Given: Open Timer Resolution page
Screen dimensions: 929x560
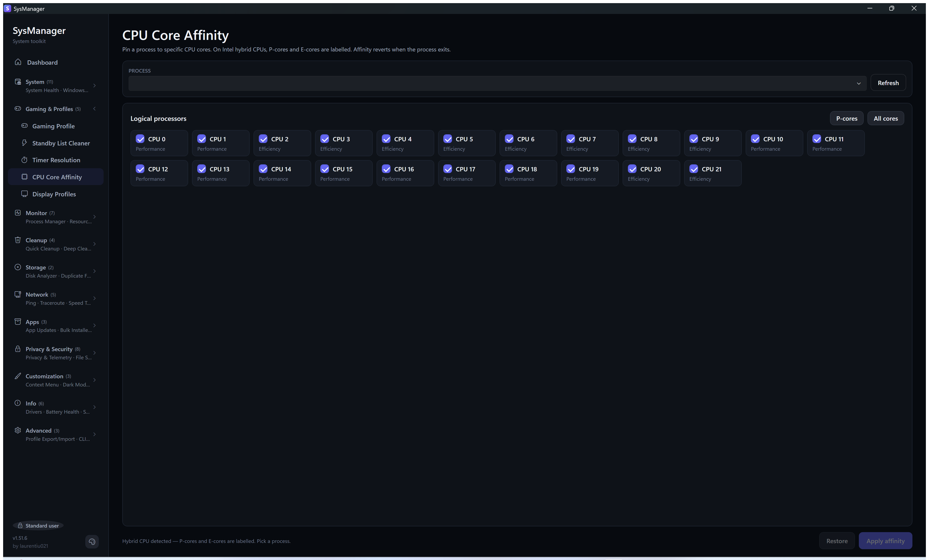Looking at the screenshot, I should click(56, 160).
